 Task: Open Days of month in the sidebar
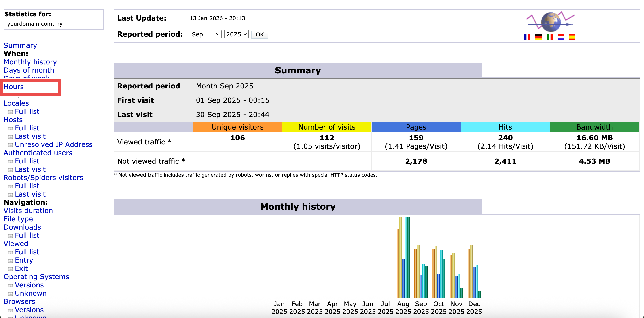pos(29,70)
